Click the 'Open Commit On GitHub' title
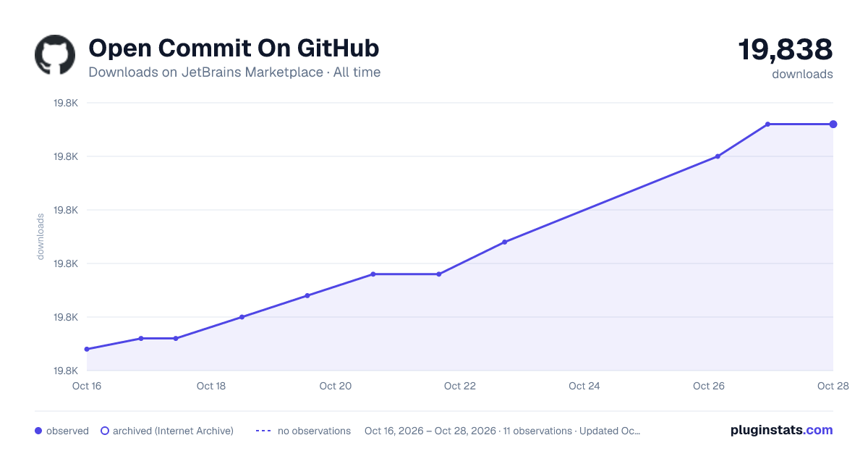 (x=234, y=48)
